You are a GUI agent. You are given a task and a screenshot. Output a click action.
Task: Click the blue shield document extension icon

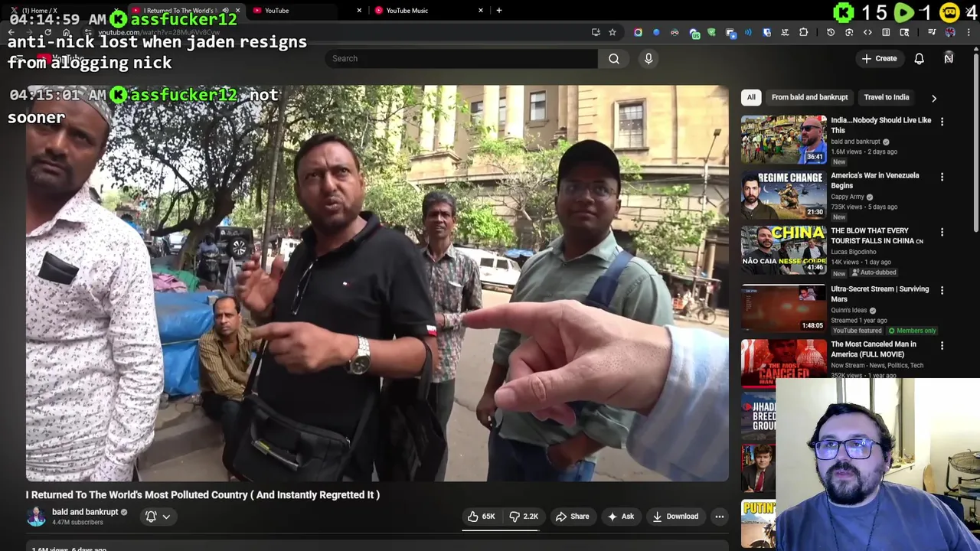(767, 32)
